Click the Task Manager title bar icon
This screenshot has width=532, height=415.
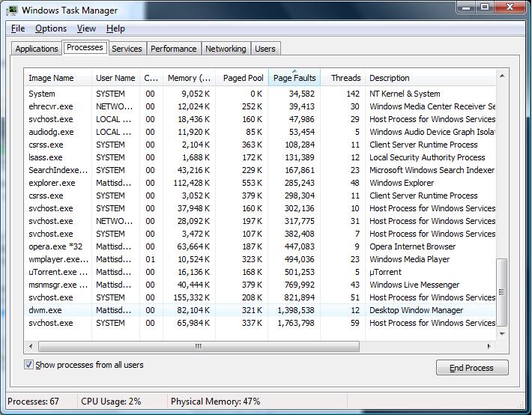click(x=13, y=10)
